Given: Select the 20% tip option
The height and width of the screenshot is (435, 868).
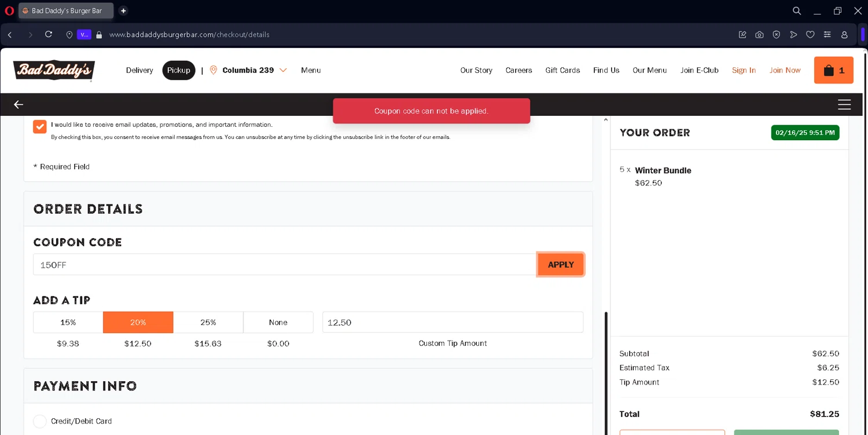Looking at the screenshot, I should (138, 322).
